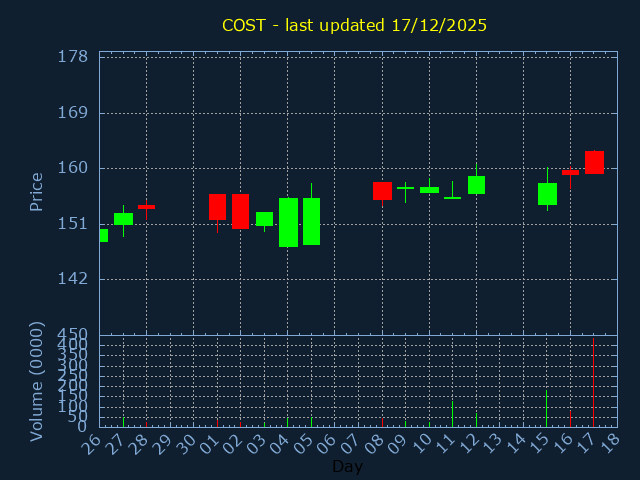Click the chart title "COST - last updated 17/12/2025"
640x480 pixels.
pos(354,25)
